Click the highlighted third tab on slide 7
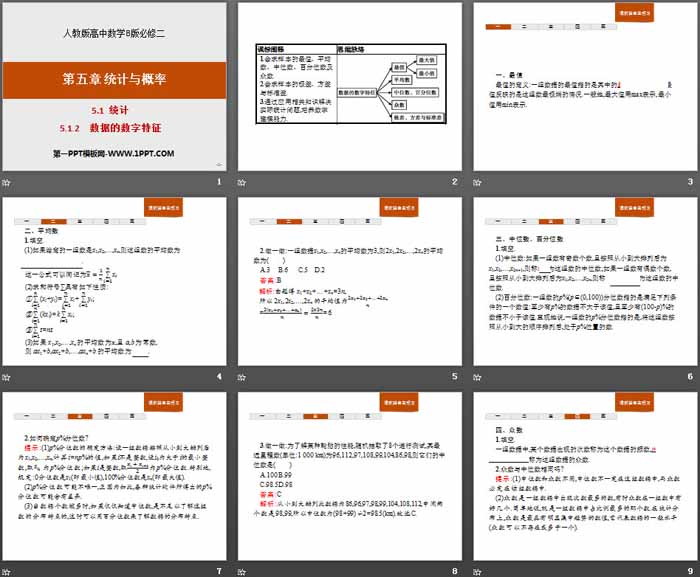 click(x=80, y=416)
